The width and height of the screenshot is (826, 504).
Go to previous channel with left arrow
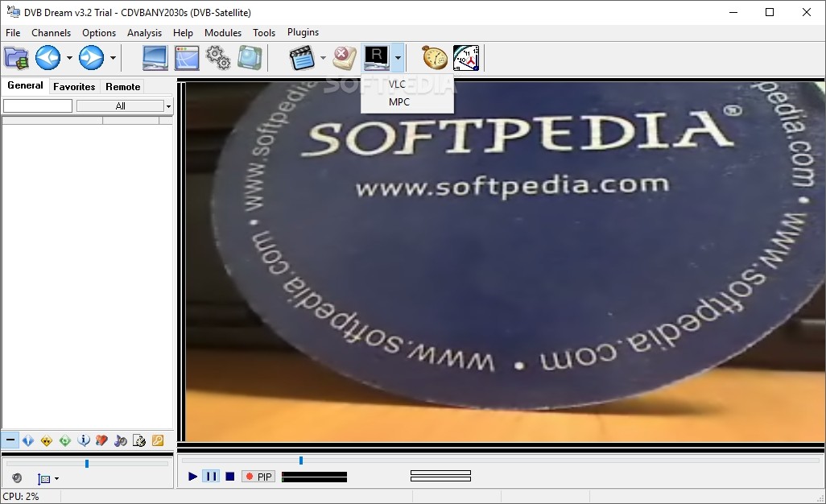pyautogui.click(x=48, y=58)
